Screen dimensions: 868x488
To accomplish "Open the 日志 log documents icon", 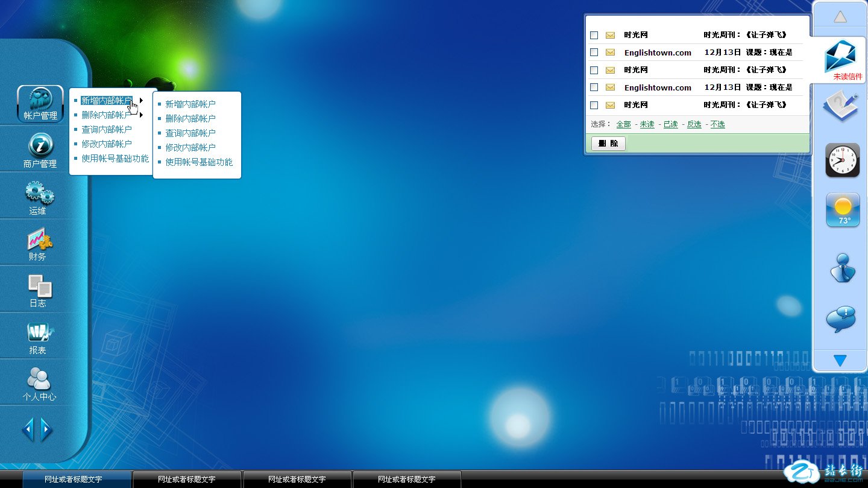I will pos(39,290).
